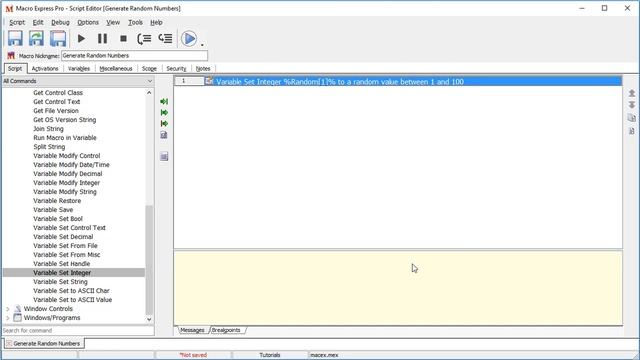Viewport: 640px width, 360px height.
Task: Open the All Commands dropdown
Action: (149, 81)
